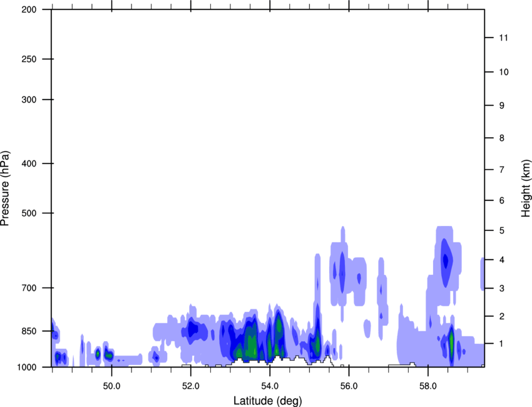Click the 8 km height label
532x407 pixels.
point(502,138)
